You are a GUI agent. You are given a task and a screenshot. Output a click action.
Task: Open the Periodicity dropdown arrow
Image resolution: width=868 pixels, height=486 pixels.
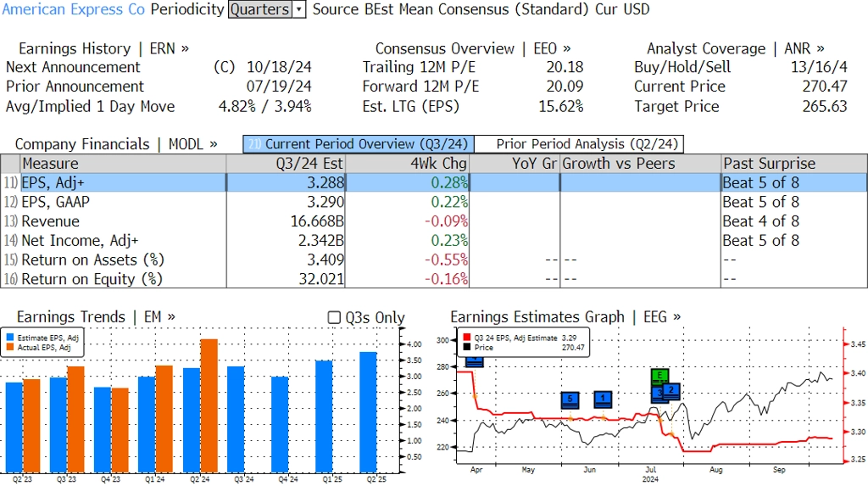click(x=299, y=9)
